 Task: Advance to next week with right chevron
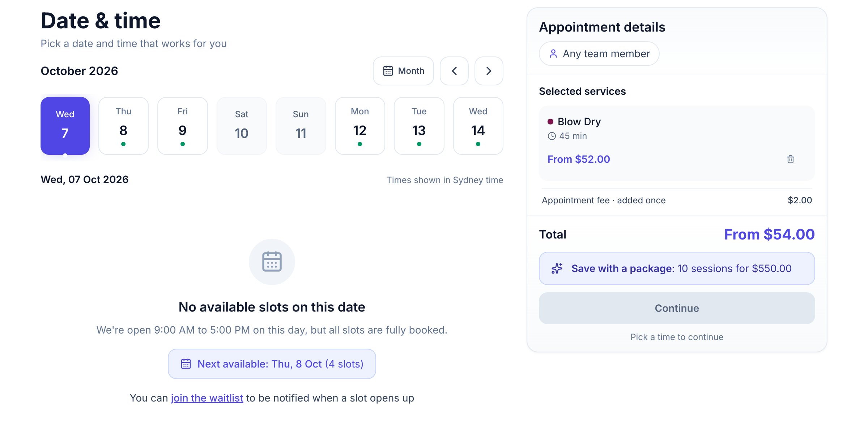pyautogui.click(x=489, y=71)
